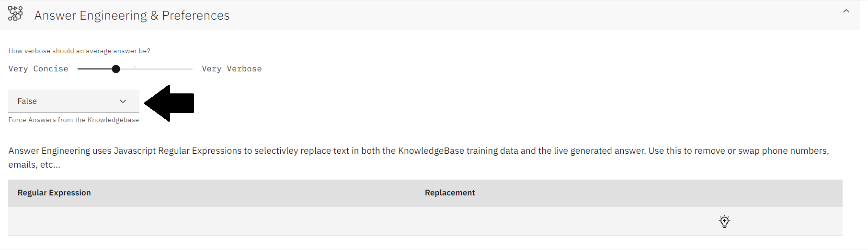Click the Very Concise label
The height and width of the screenshot is (250, 868).
[38, 68]
